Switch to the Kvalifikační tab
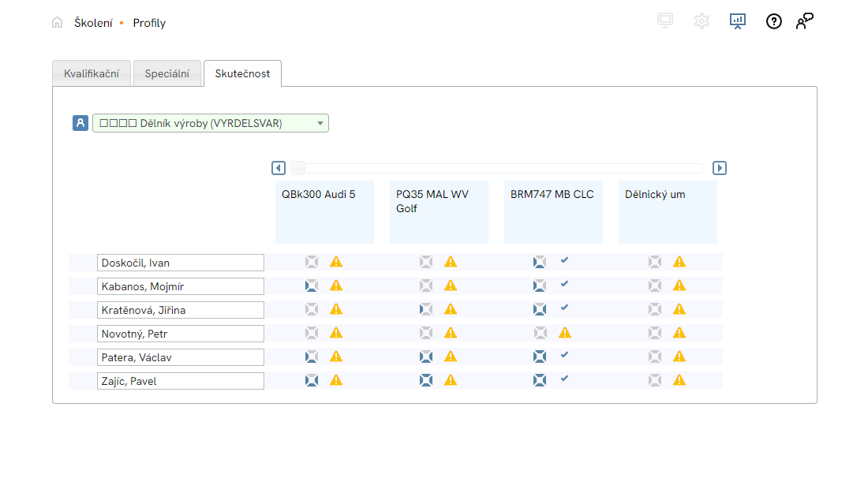Image resolution: width=868 pixels, height=489 pixels. [92, 73]
